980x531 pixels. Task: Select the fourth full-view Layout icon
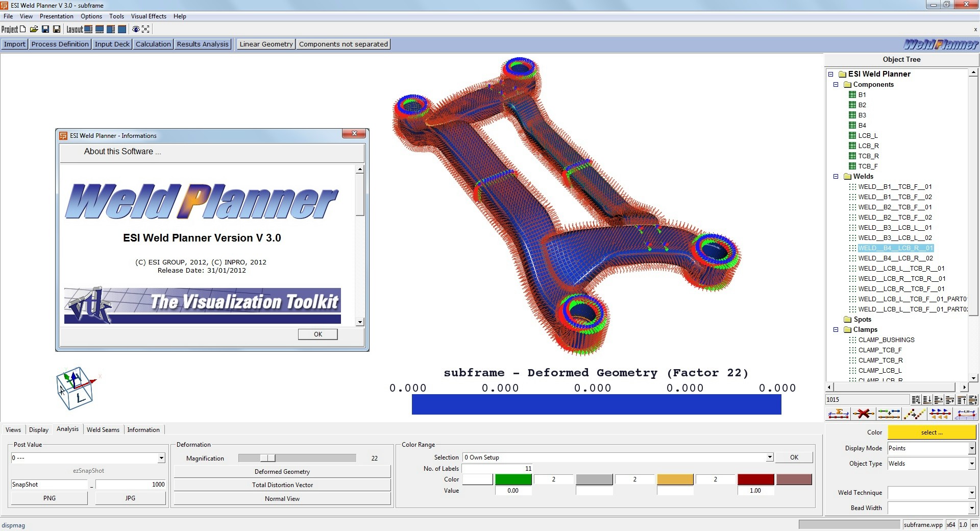tap(122, 29)
